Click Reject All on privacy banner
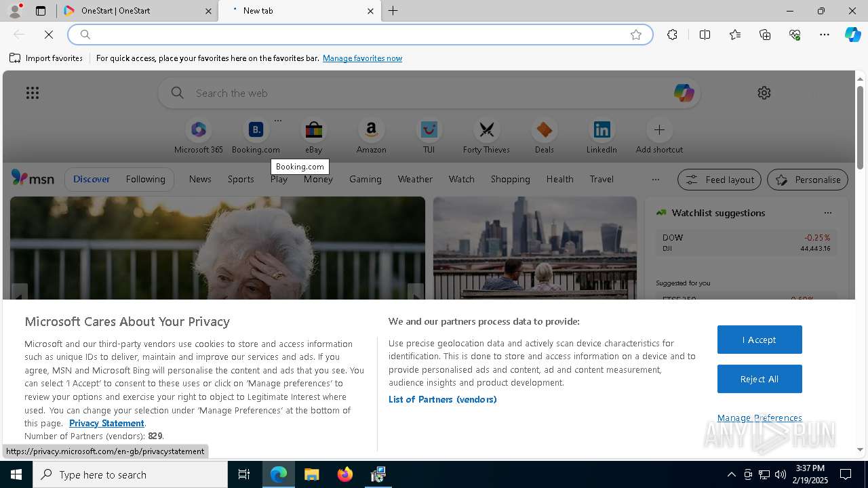Image resolution: width=868 pixels, height=488 pixels. point(759,379)
